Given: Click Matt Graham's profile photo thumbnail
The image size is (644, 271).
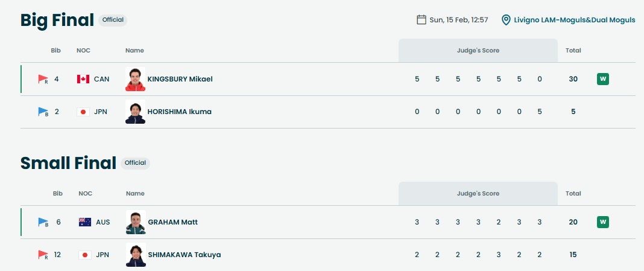Looking at the screenshot, I should click(136, 222).
